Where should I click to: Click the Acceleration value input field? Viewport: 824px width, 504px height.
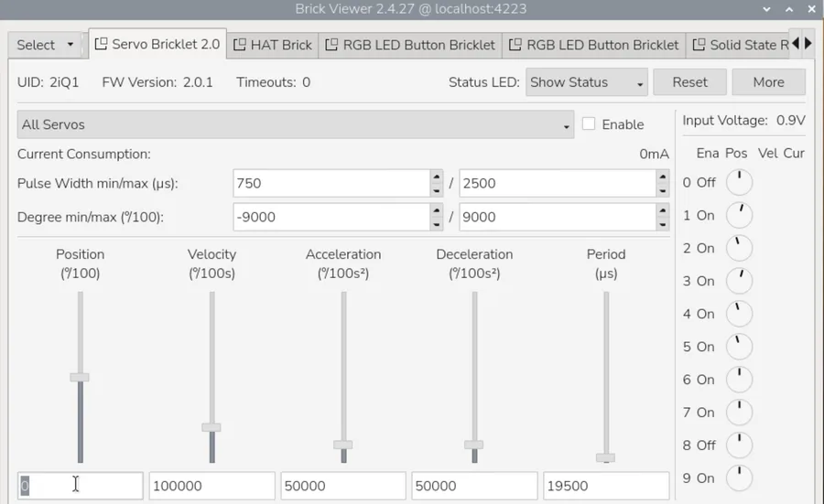tap(343, 486)
